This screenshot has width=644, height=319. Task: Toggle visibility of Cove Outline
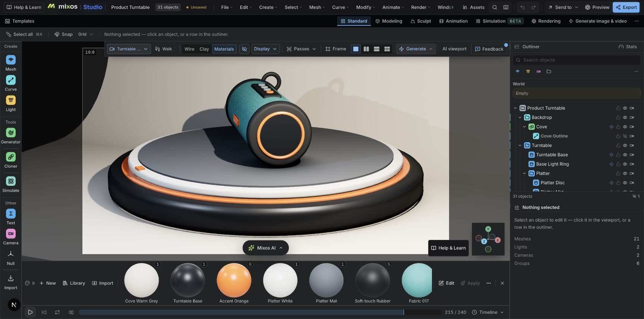[x=625, y=136]
